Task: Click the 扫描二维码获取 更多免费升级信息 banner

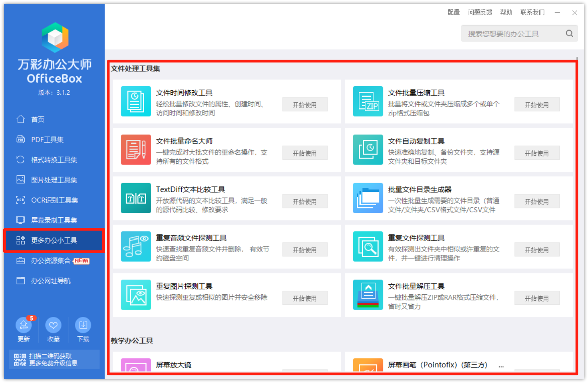Action: 54,360
